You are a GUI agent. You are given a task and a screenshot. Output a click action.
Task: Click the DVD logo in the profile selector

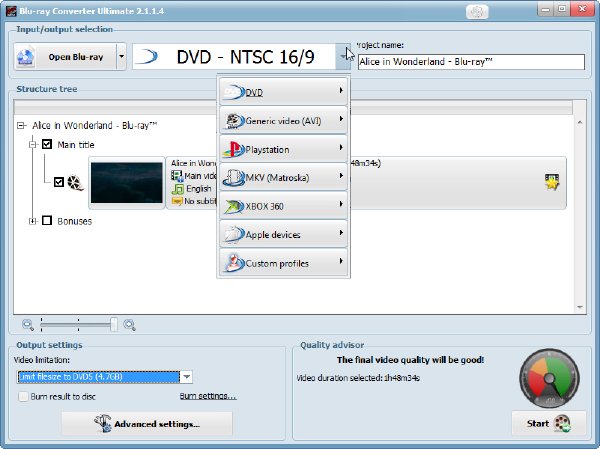click(x=147, y=56)
